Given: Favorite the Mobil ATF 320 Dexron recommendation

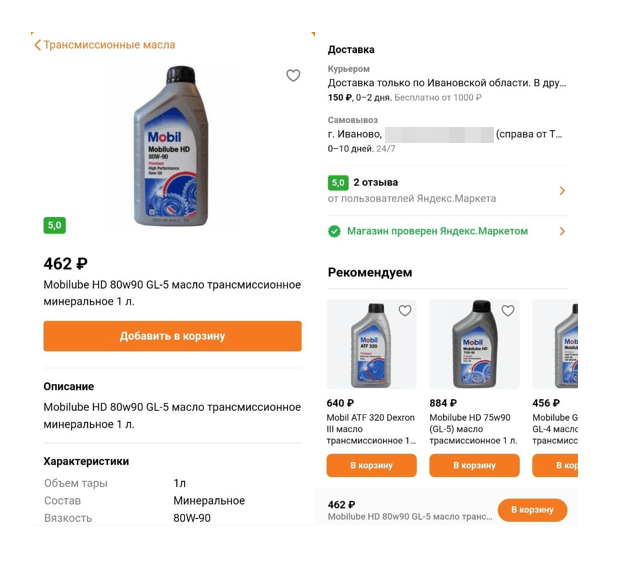Looking at the screenshot, I should 405,311.
